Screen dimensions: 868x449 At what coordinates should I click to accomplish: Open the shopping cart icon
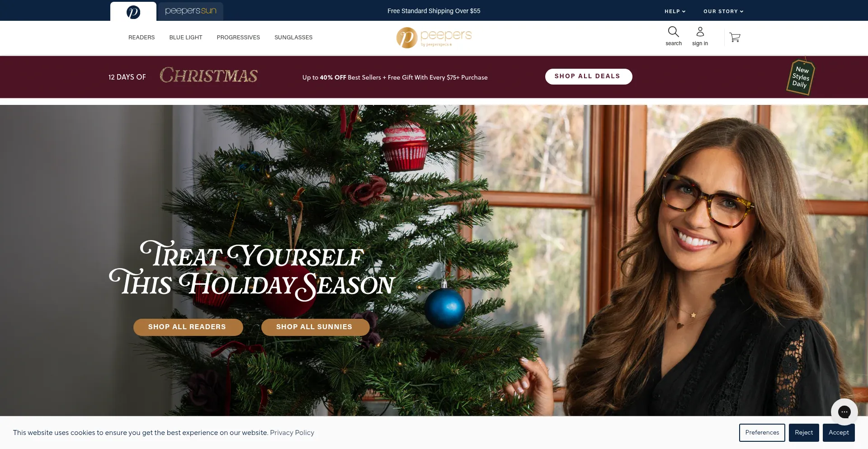735,38
